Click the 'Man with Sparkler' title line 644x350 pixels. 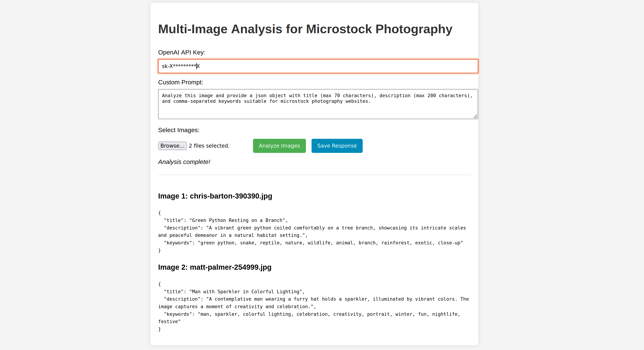point(234,291)
